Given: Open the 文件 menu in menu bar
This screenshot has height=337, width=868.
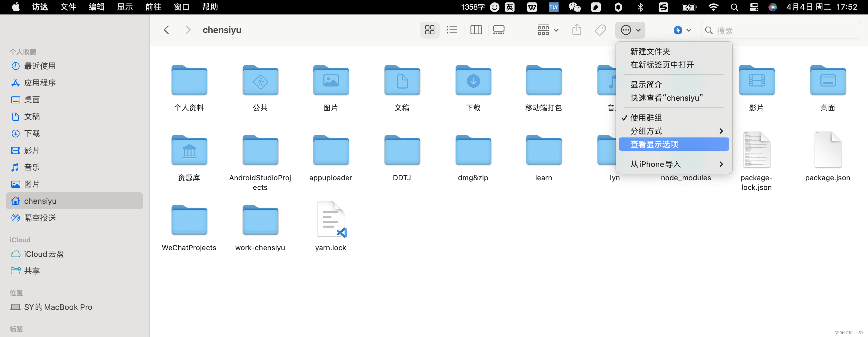Looking at the screenshot, I should pyautogui.click(x=68, y=7).
